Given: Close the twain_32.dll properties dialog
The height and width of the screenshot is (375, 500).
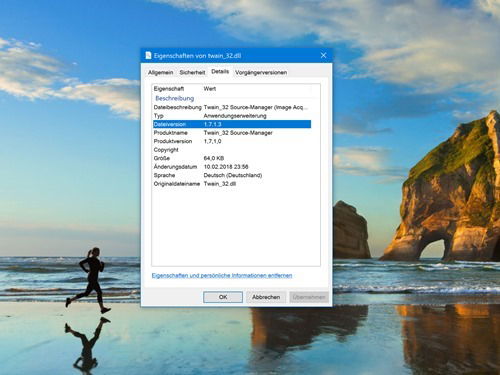Looking at the screenshot, I should coord(323,55).
